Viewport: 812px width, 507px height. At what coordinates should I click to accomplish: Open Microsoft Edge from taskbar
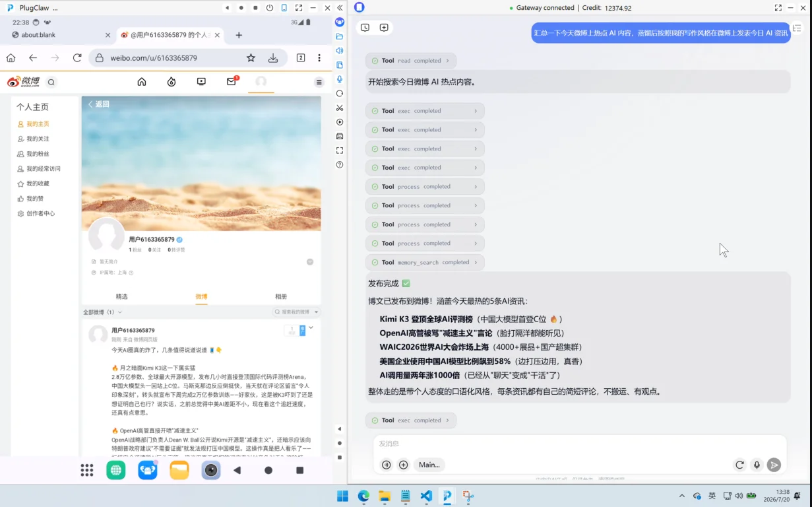(x=364, y=496)
